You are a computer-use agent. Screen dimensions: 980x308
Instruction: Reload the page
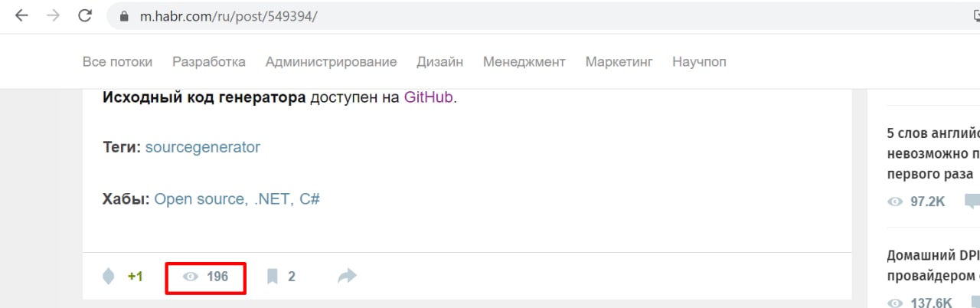(85, 16)
